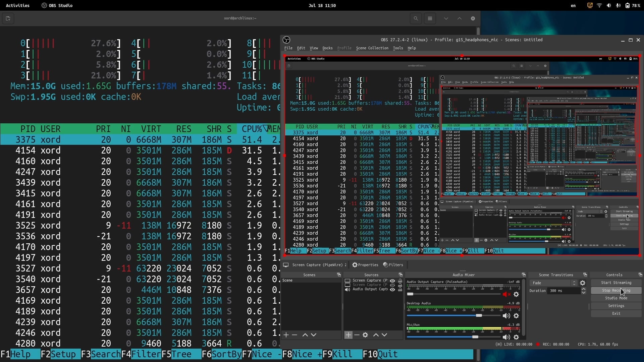Image resolution: width=644 pixels, height=362 pixels.
Task: Open Mic/Aux audio settings gear
Action: (516, 337)
